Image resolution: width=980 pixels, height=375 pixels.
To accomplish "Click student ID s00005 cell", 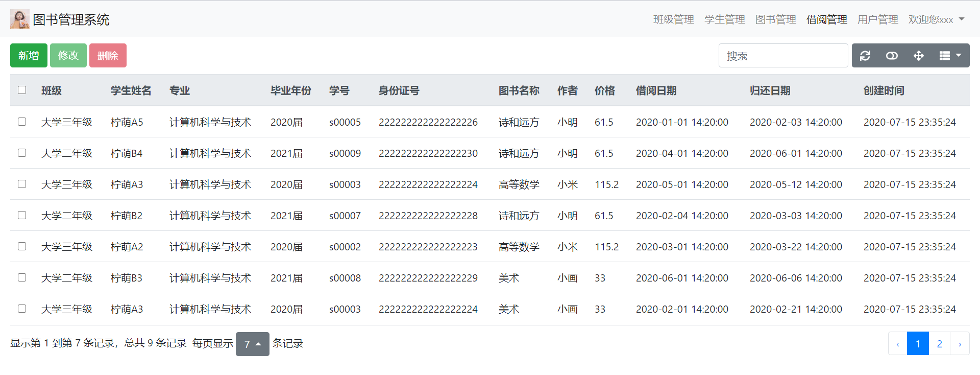I will [x=345, y=122].
